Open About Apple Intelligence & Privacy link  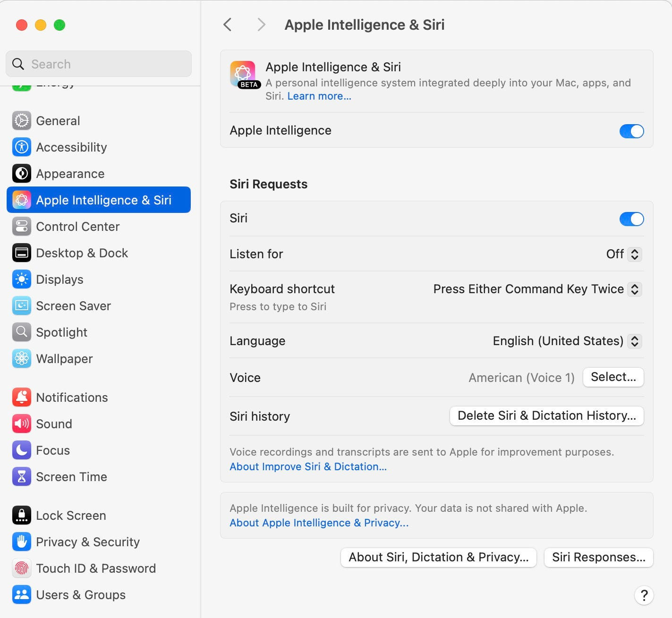[319, 523]
